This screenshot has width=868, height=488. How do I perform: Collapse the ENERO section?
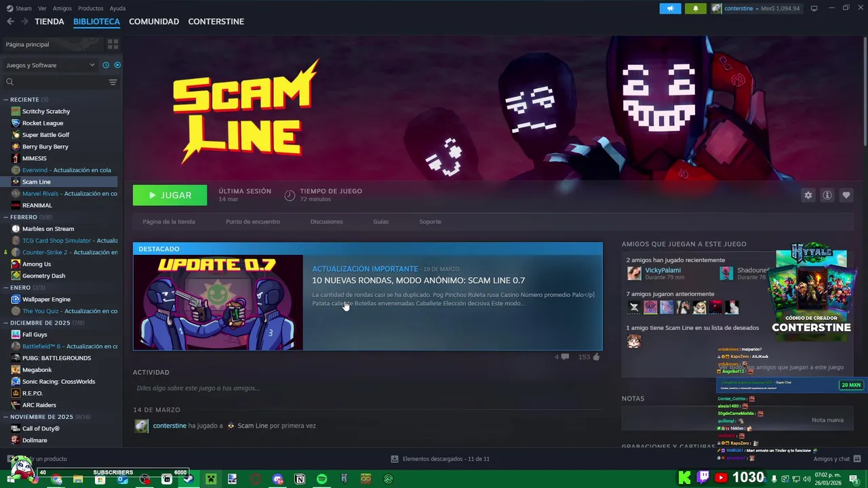tap(6, 287)
